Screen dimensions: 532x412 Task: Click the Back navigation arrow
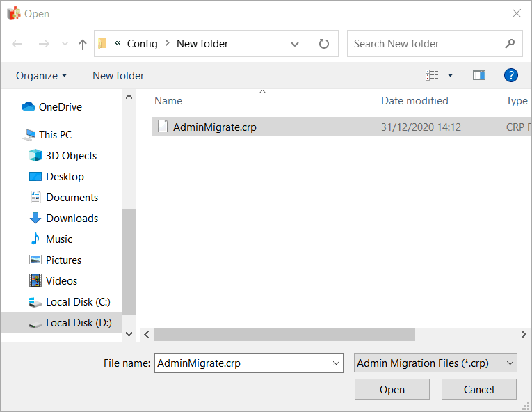point(17,44)
